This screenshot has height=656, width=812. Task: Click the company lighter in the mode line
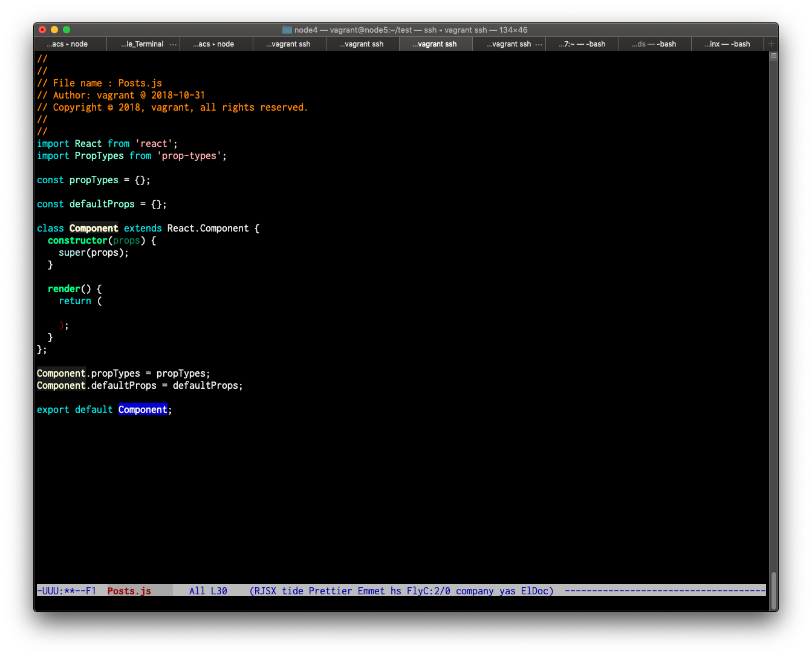[x=475, y=591]
